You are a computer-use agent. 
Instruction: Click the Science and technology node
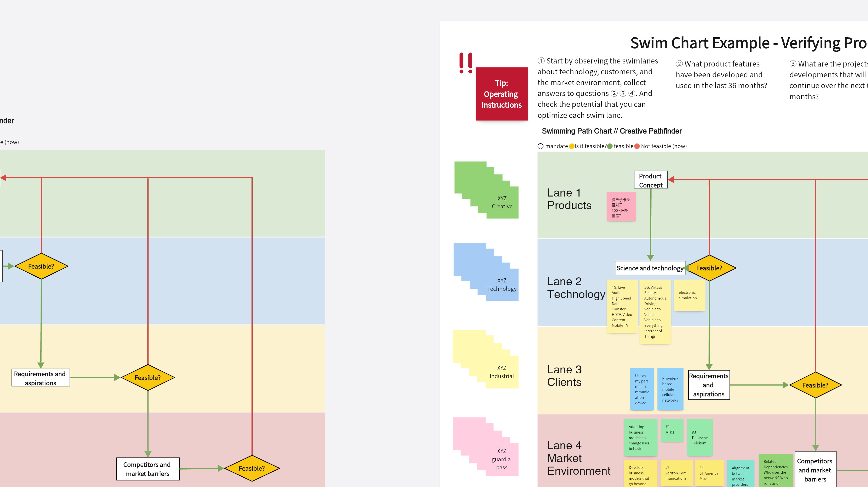coord(650,268)
